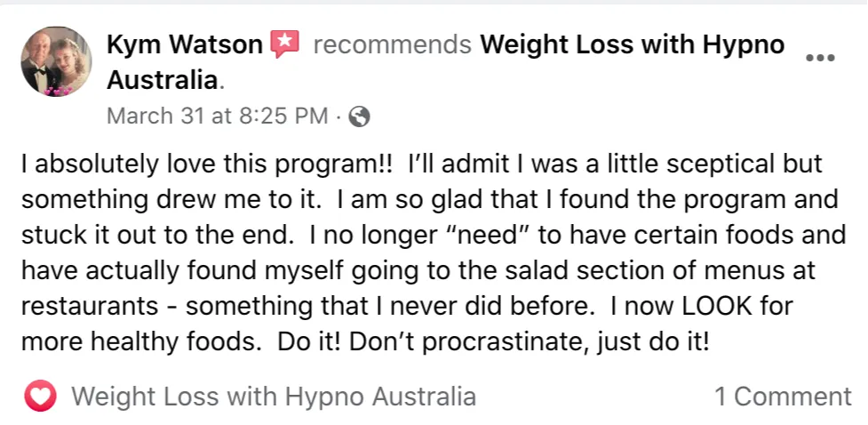The image size is (868, 425).
Task: Click the pink hearts decoration on avatar
Action: point(58,91)
